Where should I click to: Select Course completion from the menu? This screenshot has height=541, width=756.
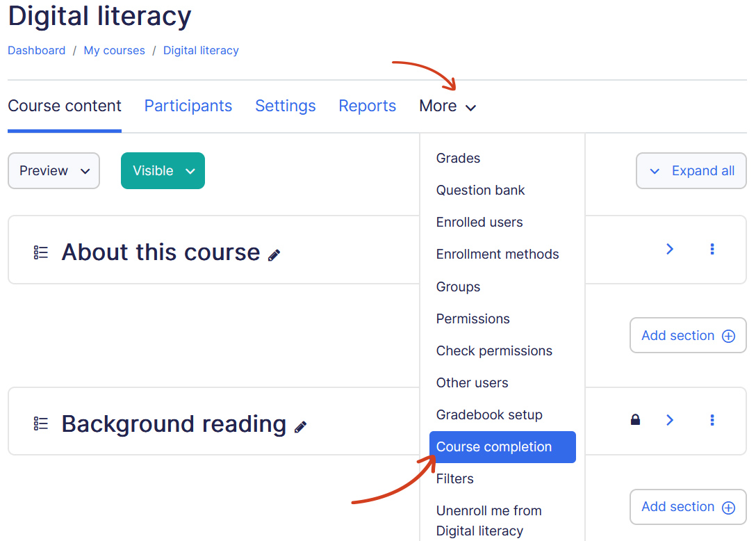(x=502, y=447)
